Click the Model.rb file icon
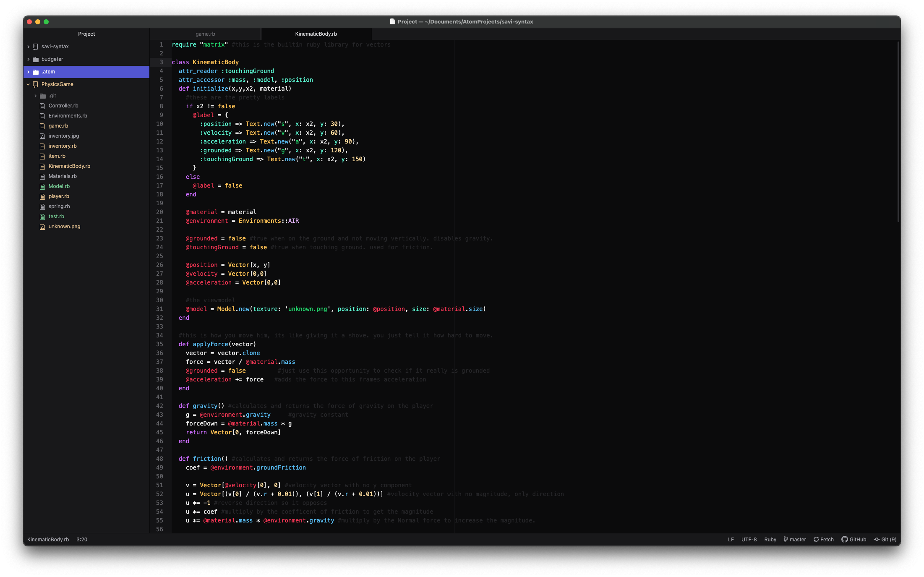 click(x=42, y=186)
